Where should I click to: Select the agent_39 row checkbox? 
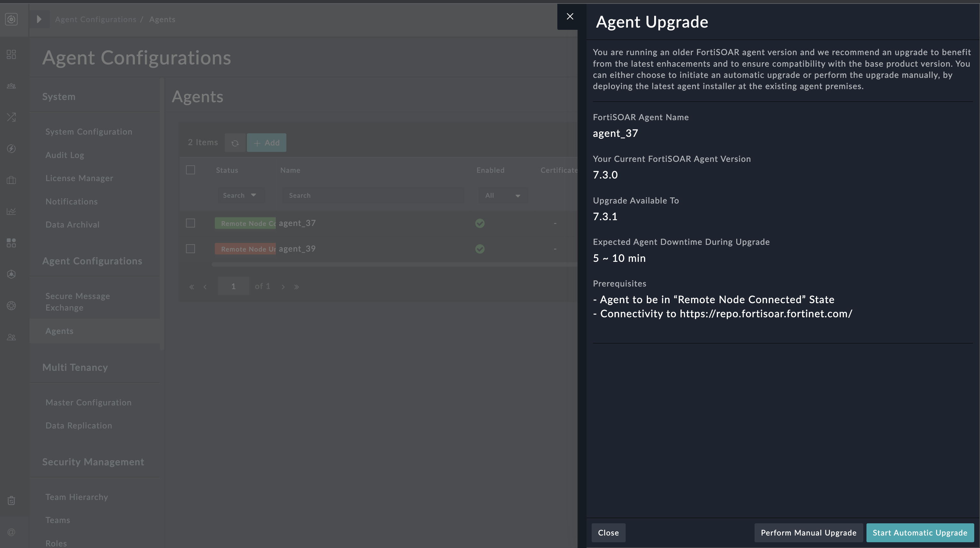click(190, 249)
